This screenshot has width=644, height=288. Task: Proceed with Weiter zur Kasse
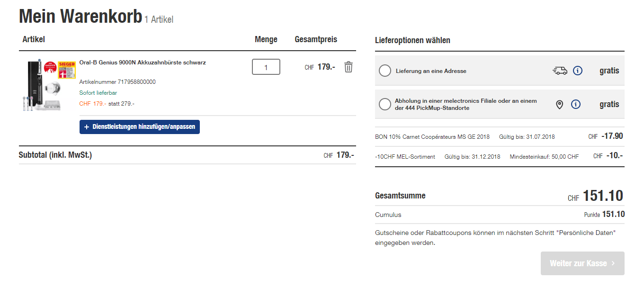pyautogui.click(x=579, y=263)
